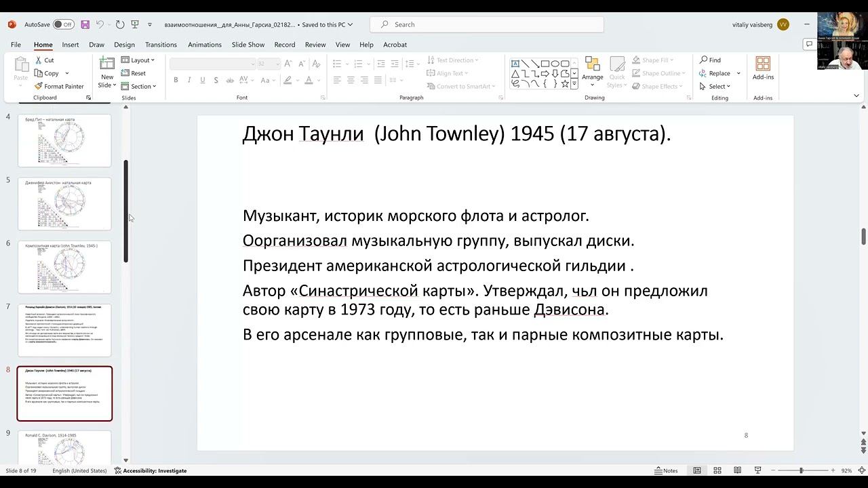
Task: Select the star shape in gallery
Action: [x=565, y=83]
